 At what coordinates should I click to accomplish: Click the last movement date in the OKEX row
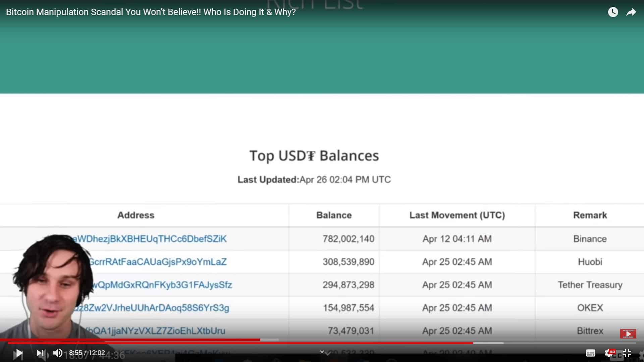pos(457,308)
